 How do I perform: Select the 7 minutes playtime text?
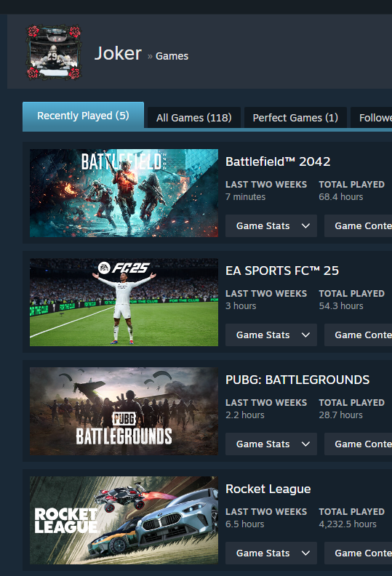coord(245,197)
